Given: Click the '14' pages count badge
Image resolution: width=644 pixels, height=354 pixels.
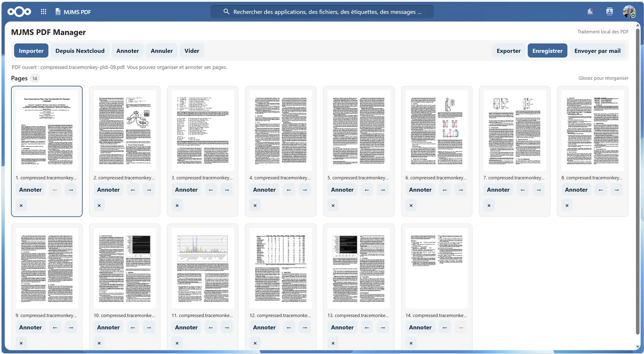Looking at the screenshot, I should pyautogui.click(x=34, y=78).
